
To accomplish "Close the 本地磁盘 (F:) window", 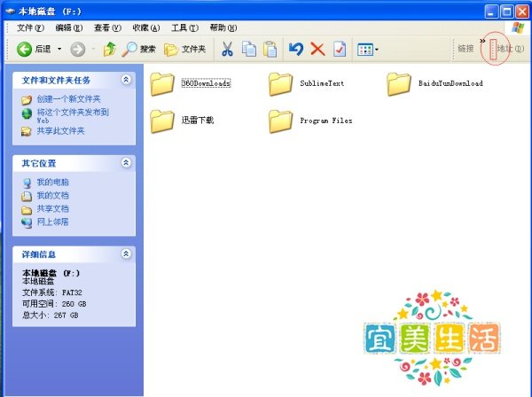I will [x=522, y=12].
